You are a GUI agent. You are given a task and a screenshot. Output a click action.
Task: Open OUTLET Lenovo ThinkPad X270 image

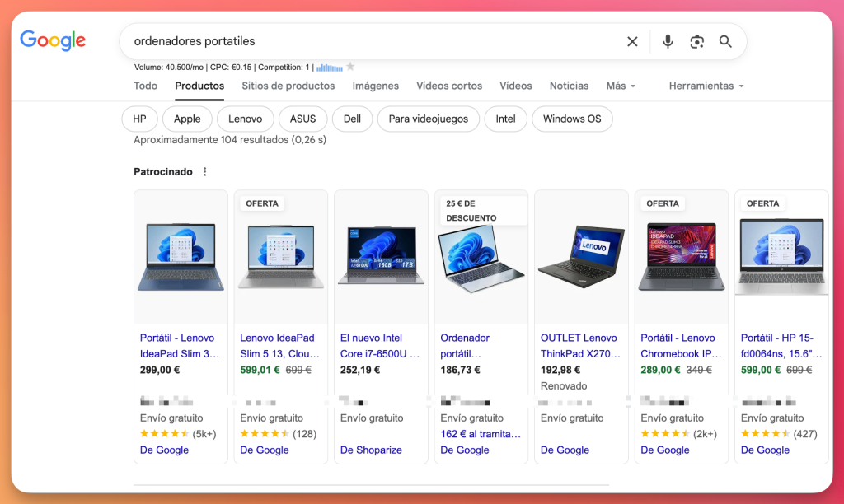click(x=581, y=257)
